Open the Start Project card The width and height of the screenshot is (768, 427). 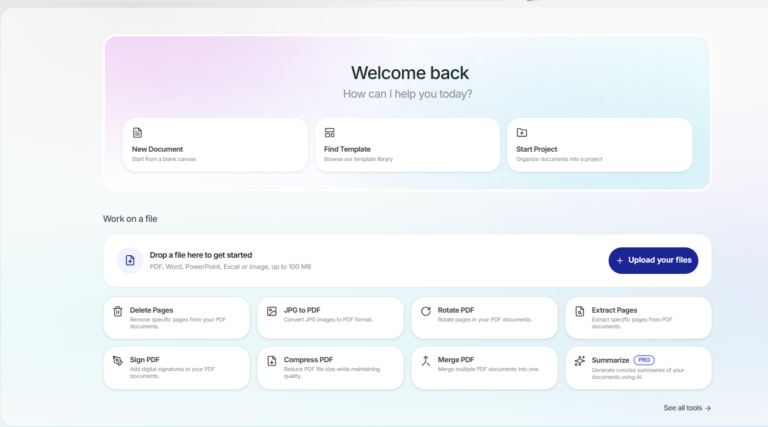click(600, 145)
